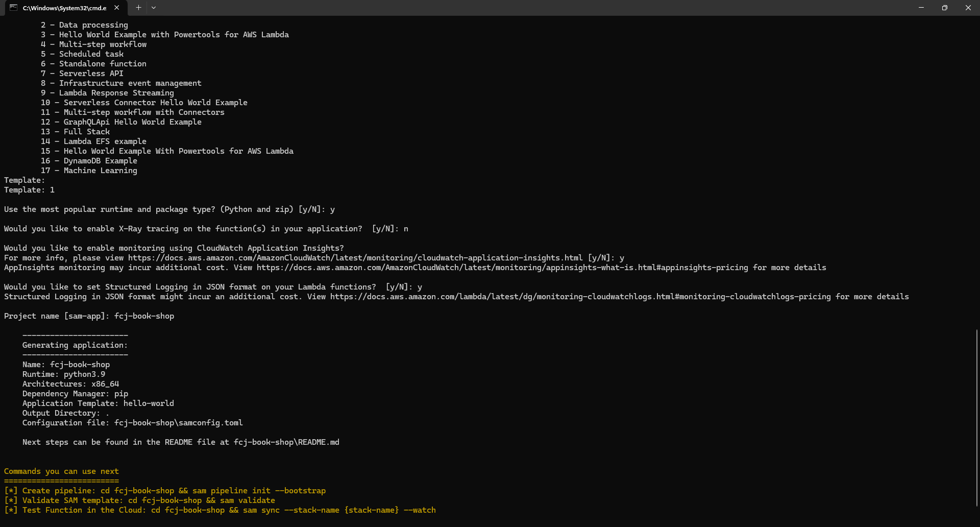Click the 'Data processing' template line
Viewport: 980px width, 527px height.
coord(84,25)
